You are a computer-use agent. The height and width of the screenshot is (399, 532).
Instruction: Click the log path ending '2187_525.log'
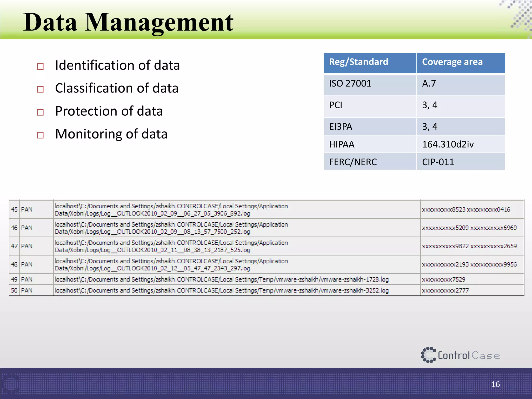click(x=171, y=246)
